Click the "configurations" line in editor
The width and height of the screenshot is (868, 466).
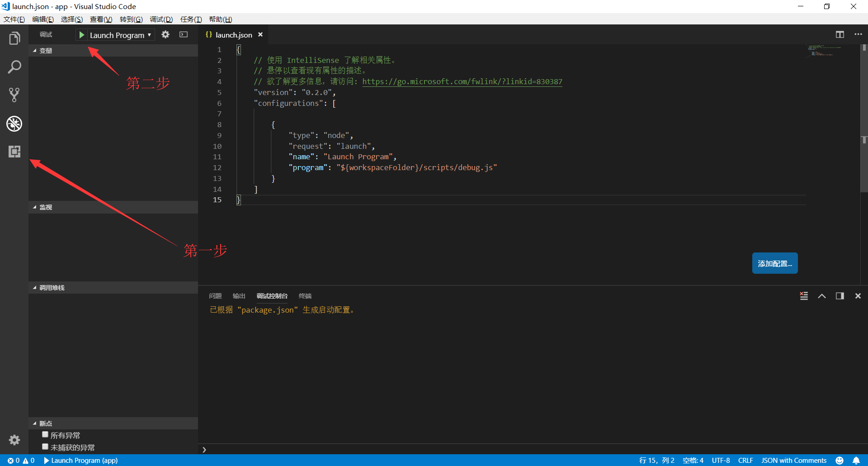click(x=295, y=103)
